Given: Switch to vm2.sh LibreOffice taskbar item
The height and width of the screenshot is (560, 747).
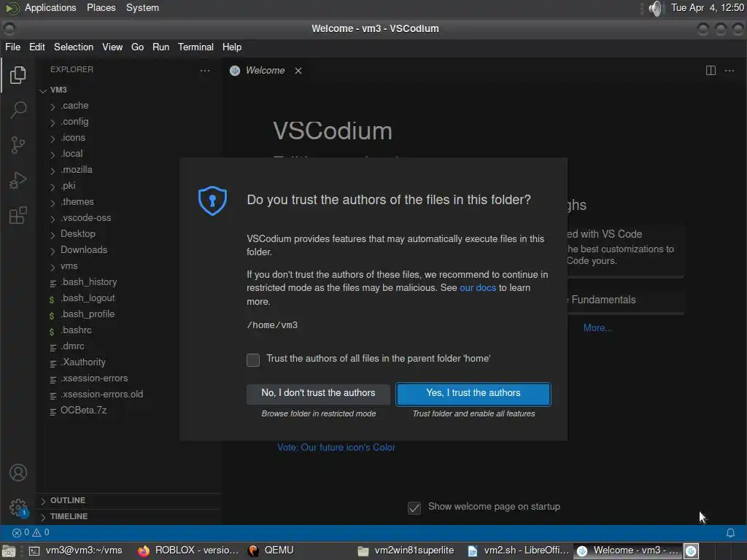Looking at the screenshot, I should coord(519,551).
